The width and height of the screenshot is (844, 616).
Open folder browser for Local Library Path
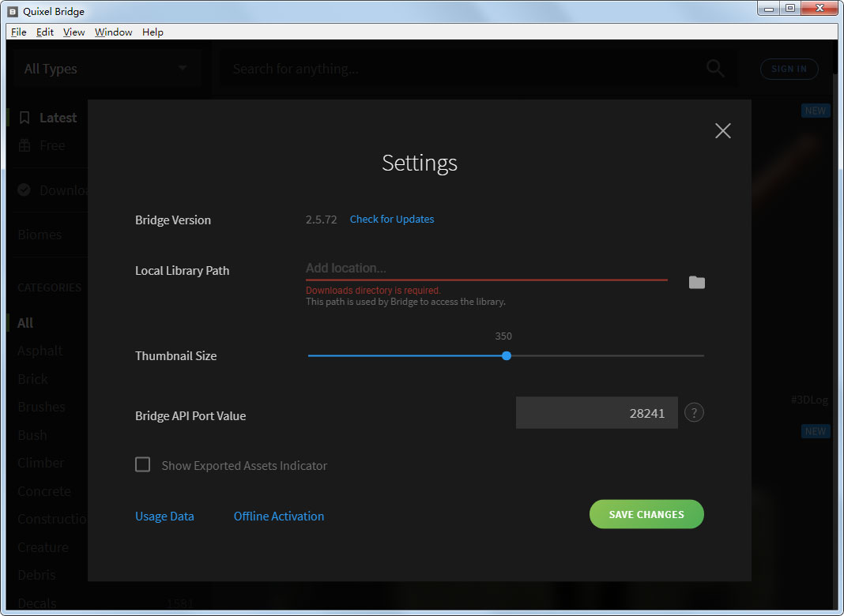pyautogui.click(x=696, y=283)
